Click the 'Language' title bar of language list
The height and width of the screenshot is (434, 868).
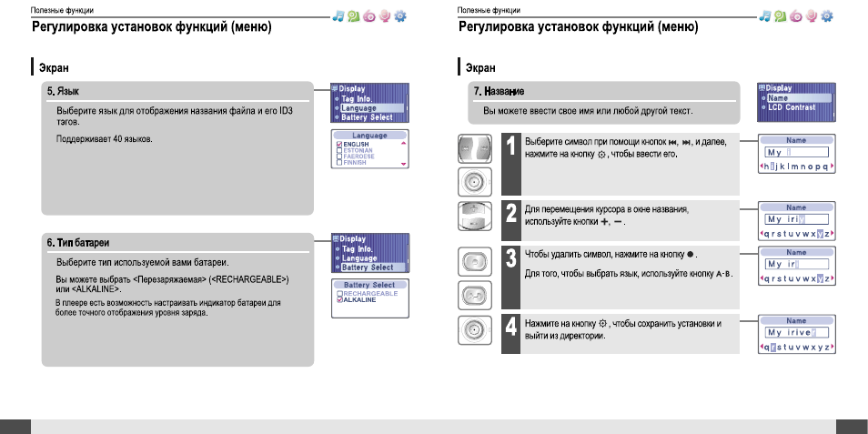[x=369, y=135]
